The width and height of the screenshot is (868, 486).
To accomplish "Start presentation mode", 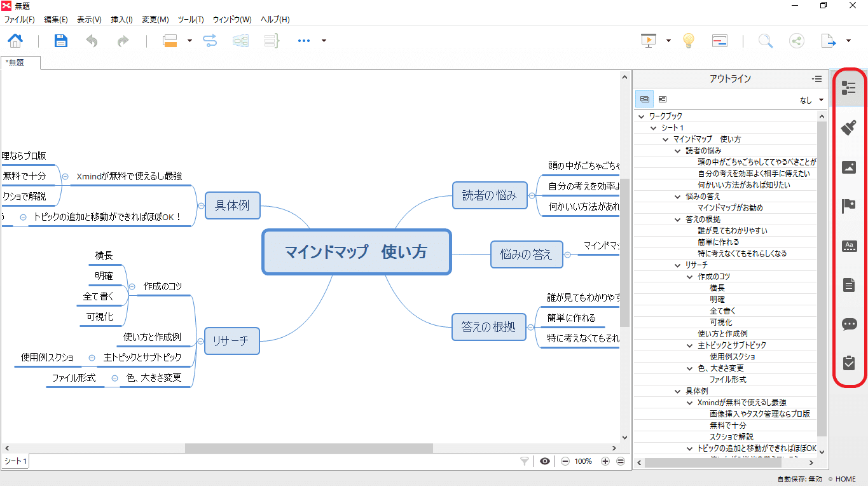I will pos(649,41).
